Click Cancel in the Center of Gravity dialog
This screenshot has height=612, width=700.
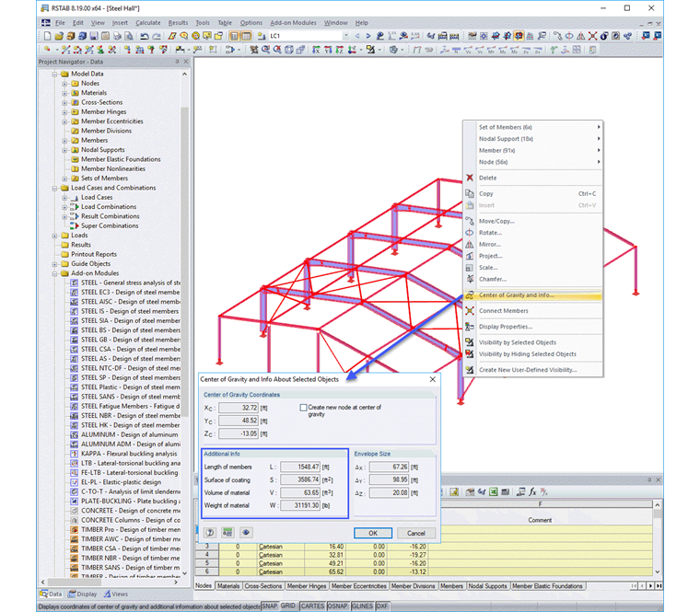416,533
